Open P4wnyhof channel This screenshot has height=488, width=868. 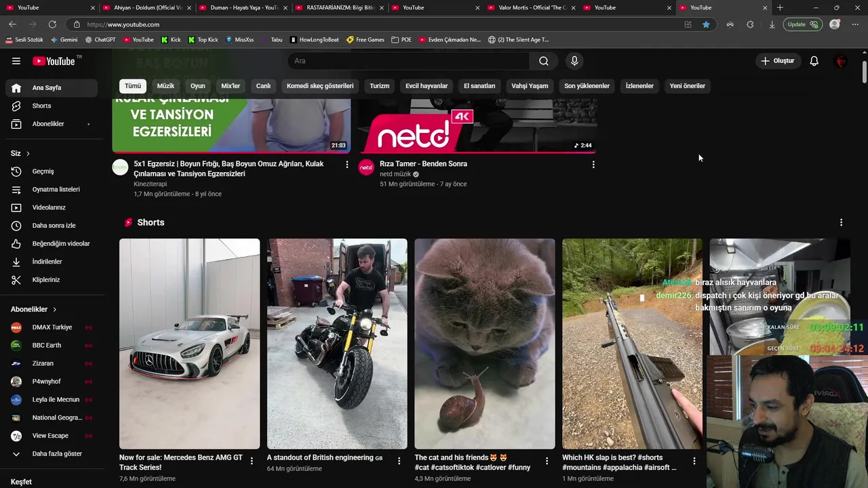pyautogui.click(x=52, y=382)
